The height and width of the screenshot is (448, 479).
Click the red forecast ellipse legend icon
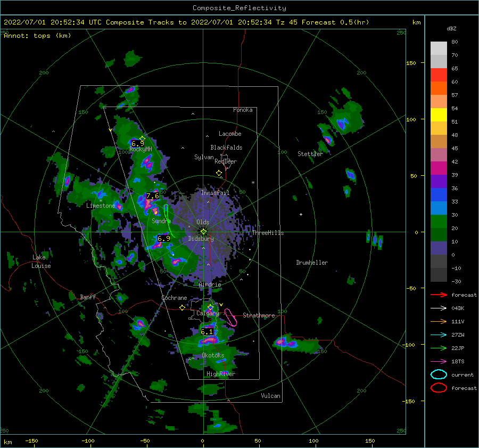click(x=439, y=388)
